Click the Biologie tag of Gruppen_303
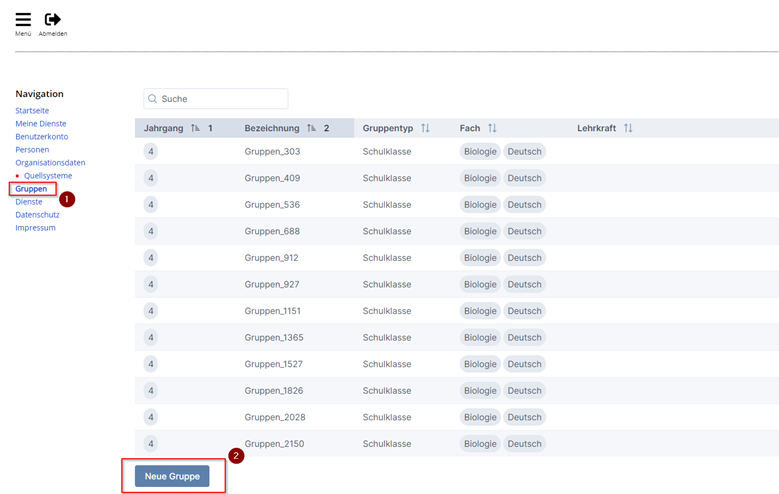This screenshot has width=779, height=494. tap(479, 151)
